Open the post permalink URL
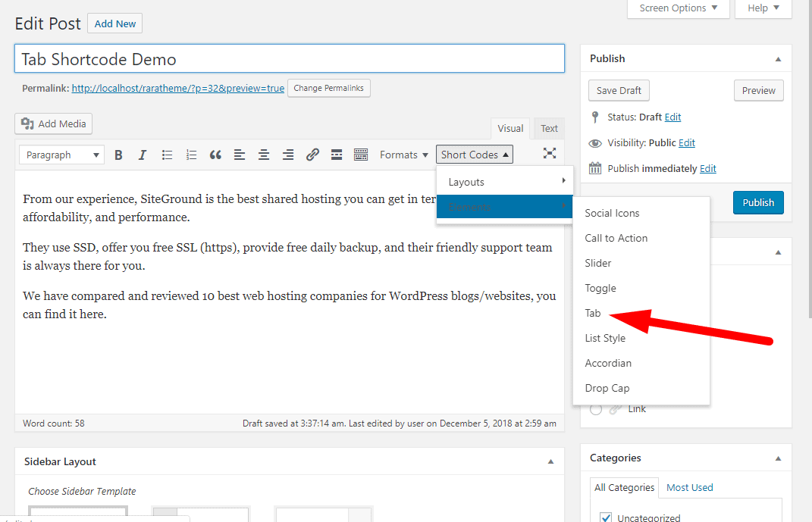Image resolution: width=812 pixels, height=522 pixels. tap(177, 88)
